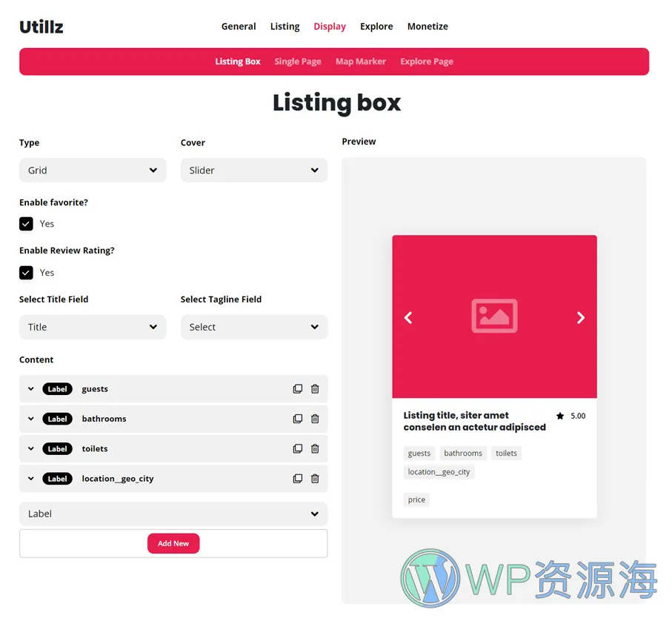The image size is (672, 624).
Task: Click the Listing box page heading
Action: [x=336, y=103]
